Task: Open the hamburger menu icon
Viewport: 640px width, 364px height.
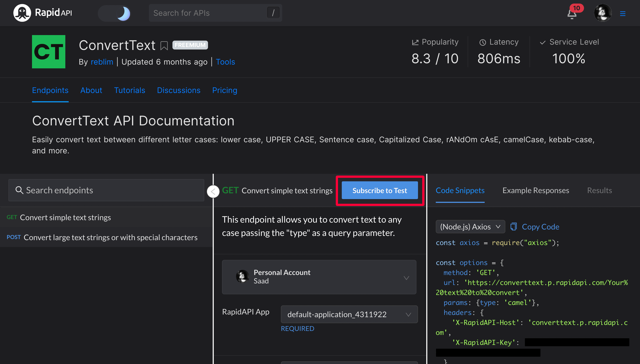Action: click(x=622, y=14)
